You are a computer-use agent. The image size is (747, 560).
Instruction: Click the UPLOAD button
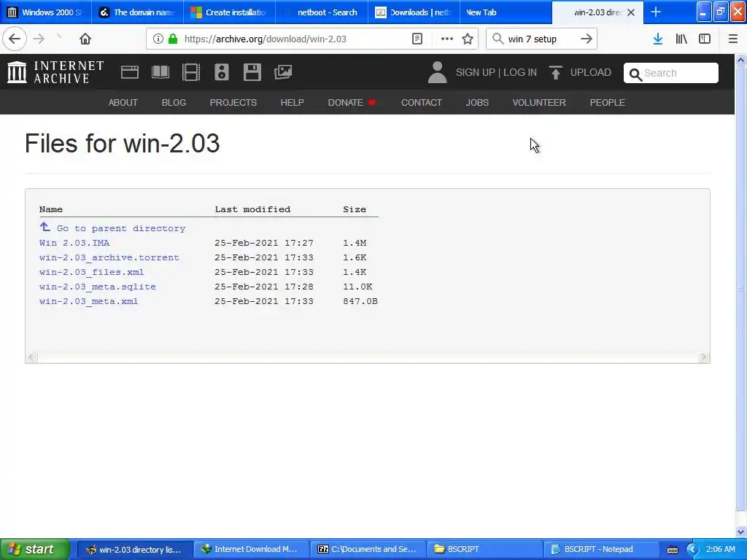[580, 72]
